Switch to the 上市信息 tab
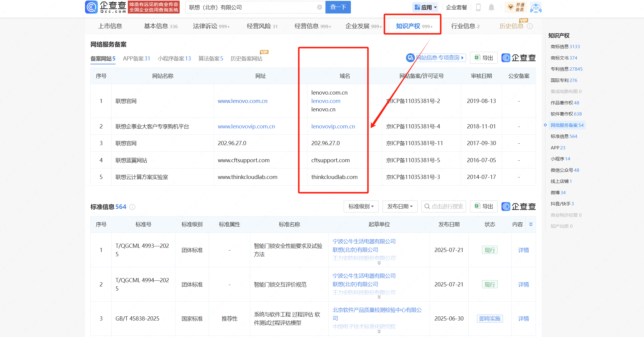The image size is (644, 337). pyautogui.click(x=110, y=26)
